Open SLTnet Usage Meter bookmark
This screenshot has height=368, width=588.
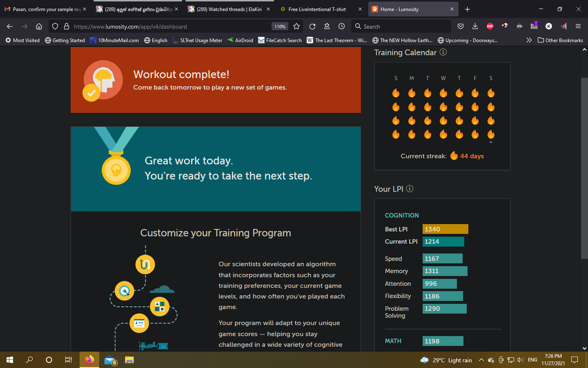tap(197, 40)
